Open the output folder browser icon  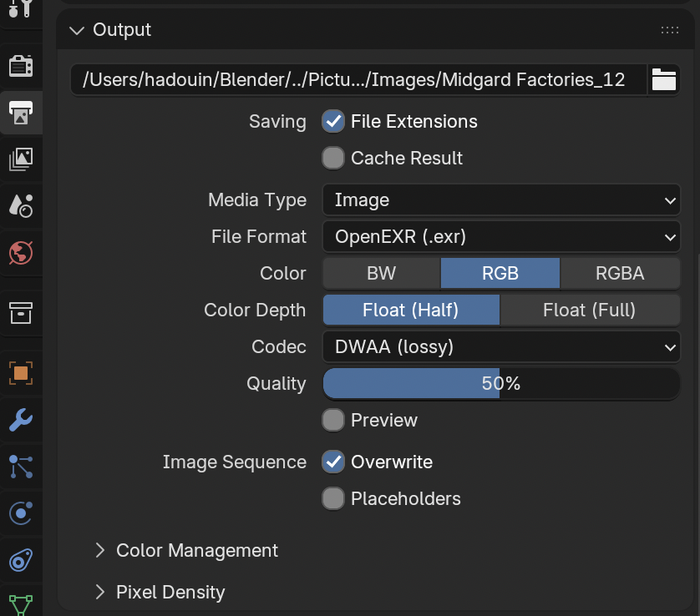pos(663,79)
